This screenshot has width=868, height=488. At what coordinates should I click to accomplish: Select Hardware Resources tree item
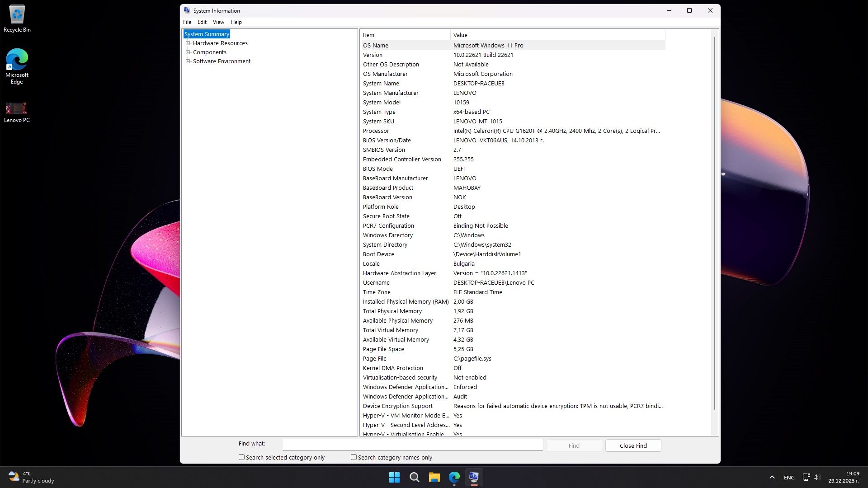pos(220,43)
